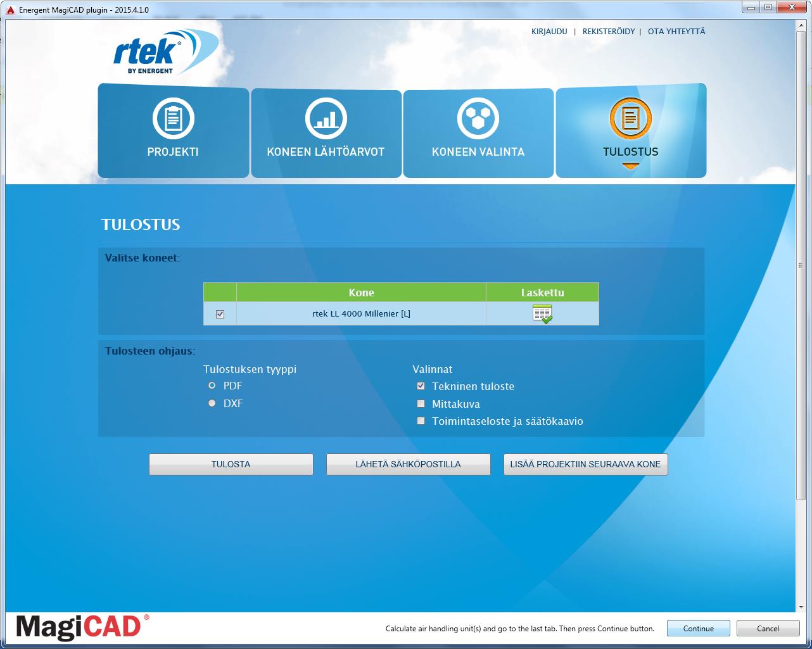
Task: Open the Projekti tab
Action: [173, 132]
